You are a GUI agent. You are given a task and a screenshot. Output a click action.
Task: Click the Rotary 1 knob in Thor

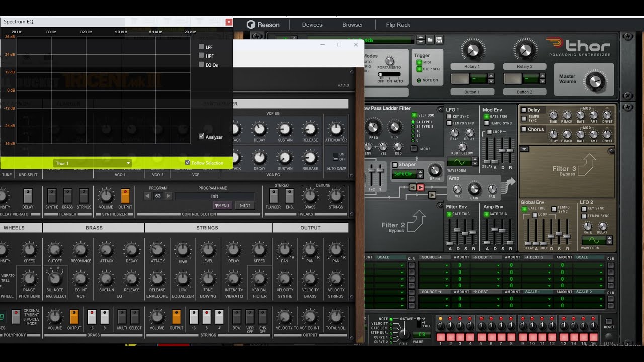[x=472, y=50]
